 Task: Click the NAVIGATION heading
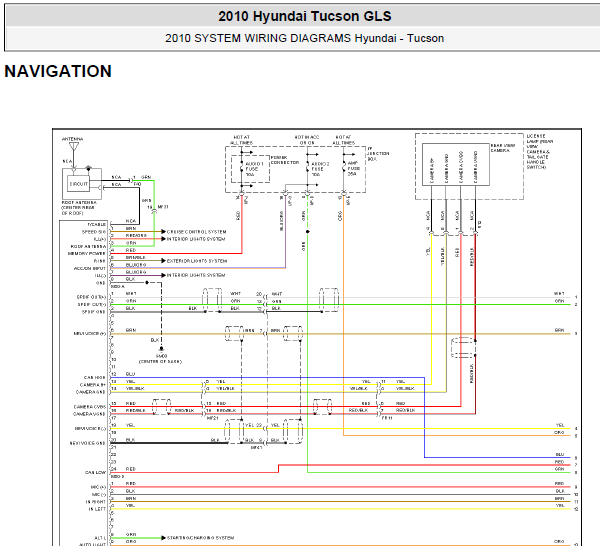click(58, 71)
